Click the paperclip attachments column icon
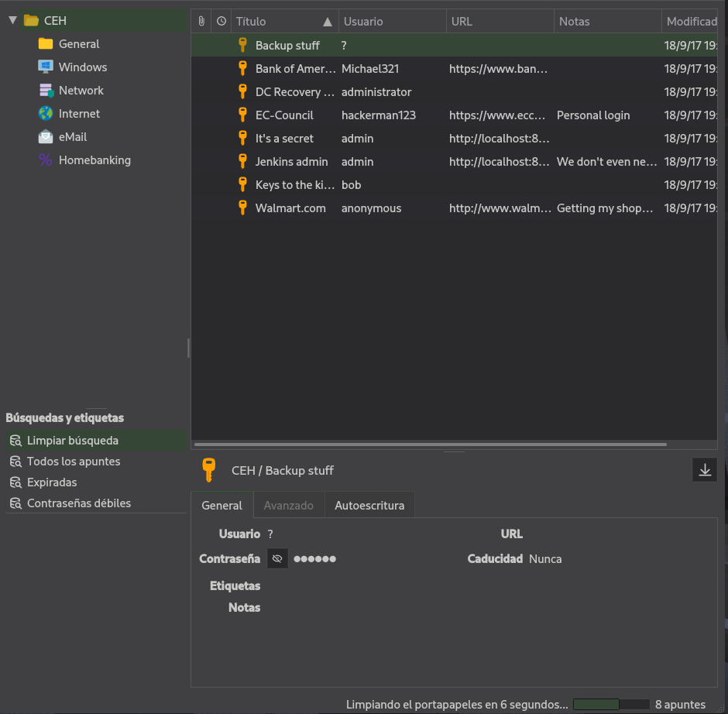728x714 pixels. tap(201, 21)
